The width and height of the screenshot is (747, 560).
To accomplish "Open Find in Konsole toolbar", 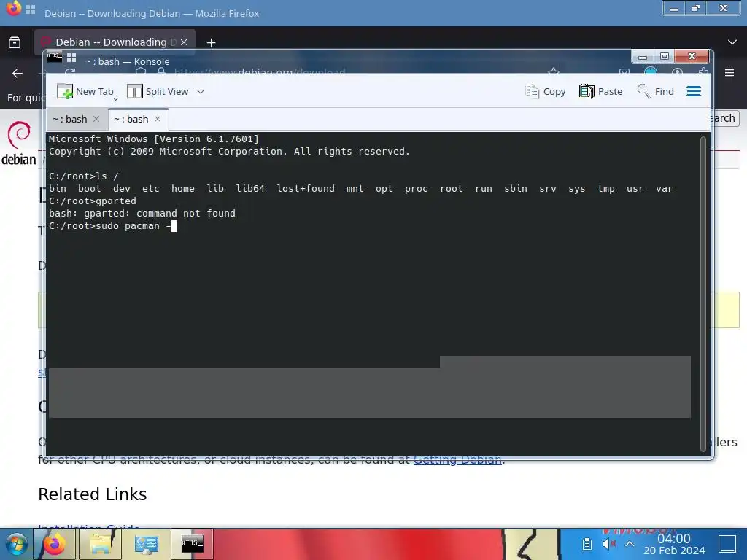I will (656, 91).
